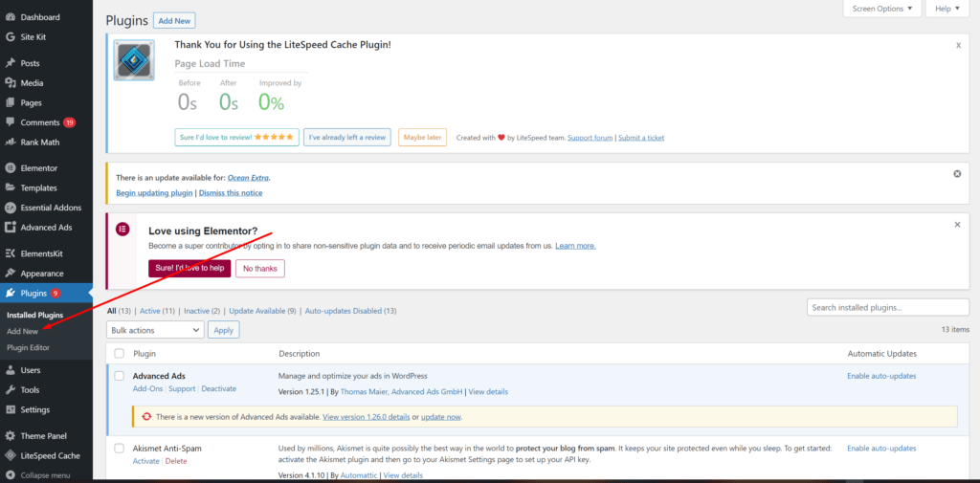980x483 pixels.
Task: Click the Collapse menu arrow icon
Action: (10, 475)
